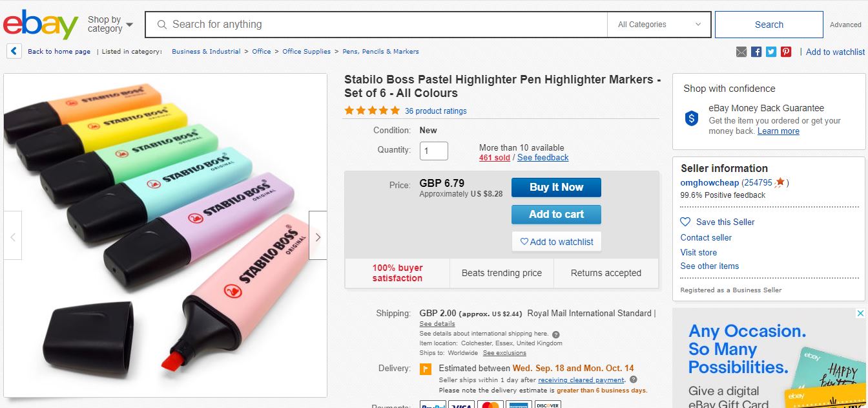Open Office Supplies breadcrumb category
868x408 pixels.
click(306, 52)
